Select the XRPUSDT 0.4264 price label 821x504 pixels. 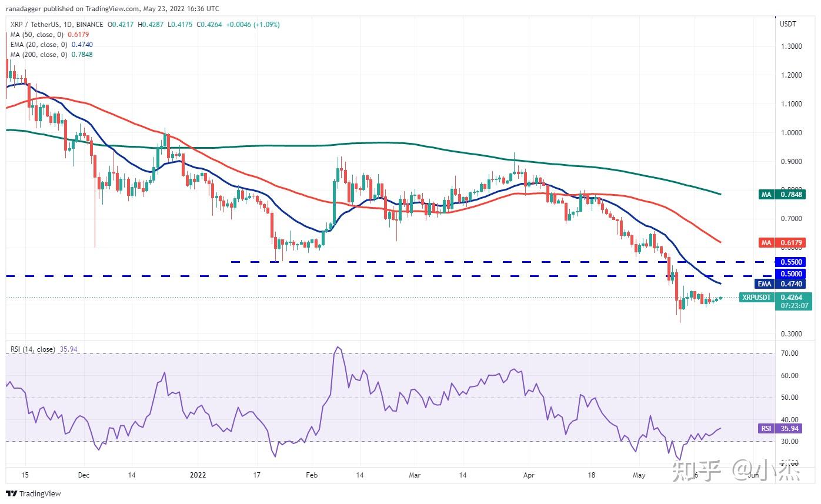(x=775, y=298)
